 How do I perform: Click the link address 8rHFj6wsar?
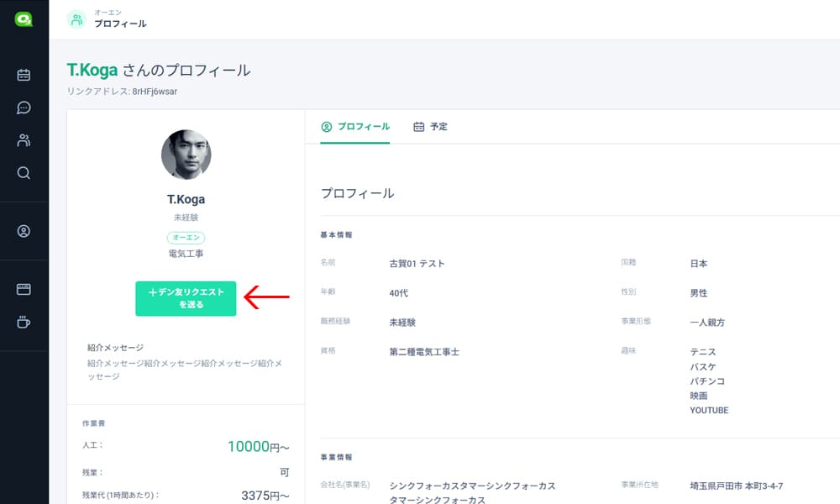tap(155, 91)
